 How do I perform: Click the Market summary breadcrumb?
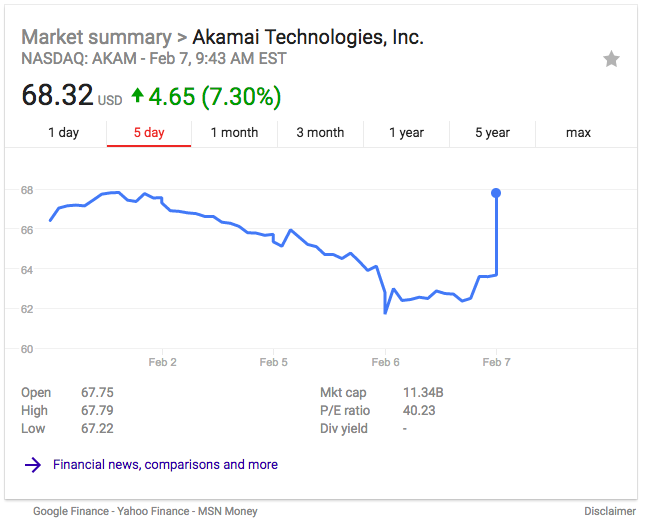click(x=95, y=38)
